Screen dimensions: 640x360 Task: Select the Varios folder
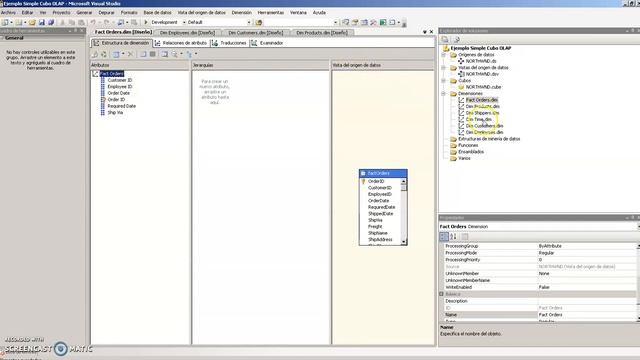pyautogui.click(x=464, y=159)
